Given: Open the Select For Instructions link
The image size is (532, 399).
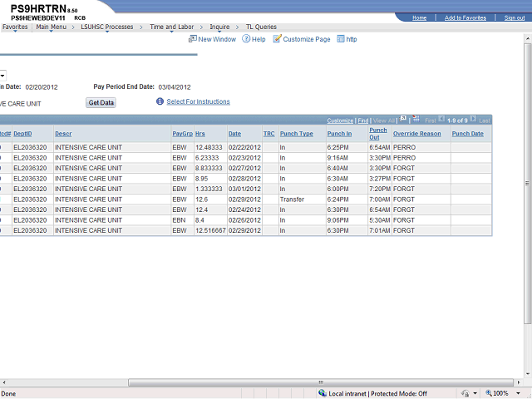Looking at the screenshot, I should click(198, 101).
